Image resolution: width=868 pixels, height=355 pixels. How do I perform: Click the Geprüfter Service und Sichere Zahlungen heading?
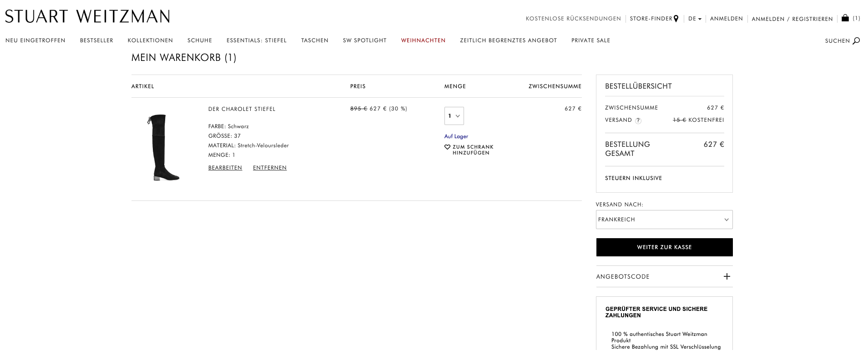pyautogui.click(x=656, y=312)
